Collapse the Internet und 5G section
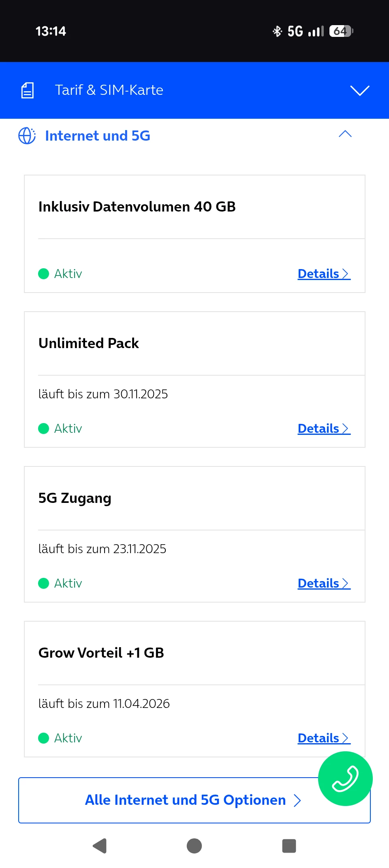389x868 pixels. (345, 134)
